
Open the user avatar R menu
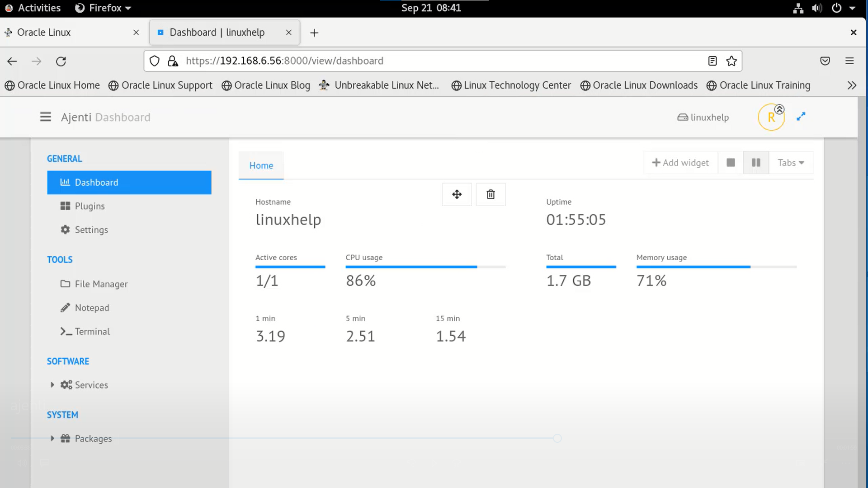pos(771,117)
